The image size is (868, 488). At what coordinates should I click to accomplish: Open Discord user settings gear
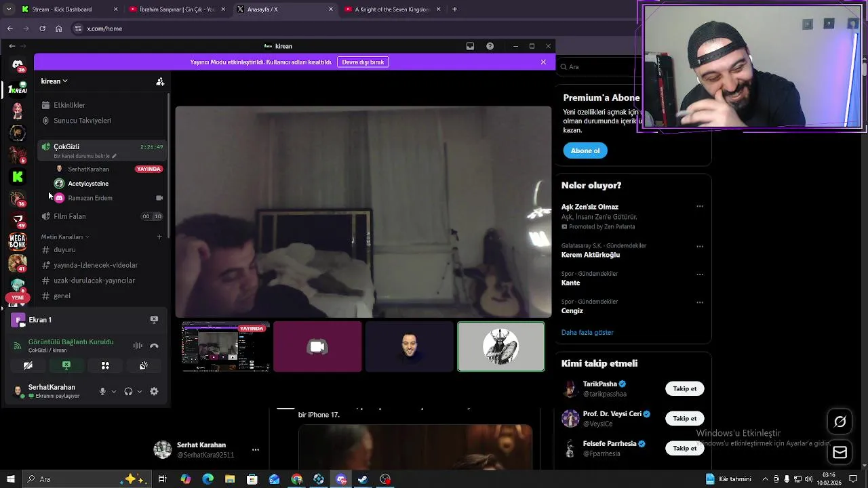(154, 391)
